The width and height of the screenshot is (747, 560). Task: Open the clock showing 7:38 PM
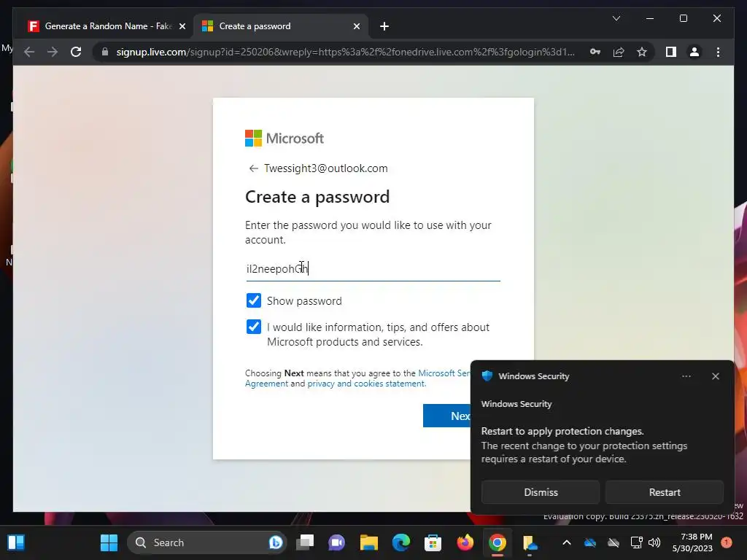coord(692,542)
